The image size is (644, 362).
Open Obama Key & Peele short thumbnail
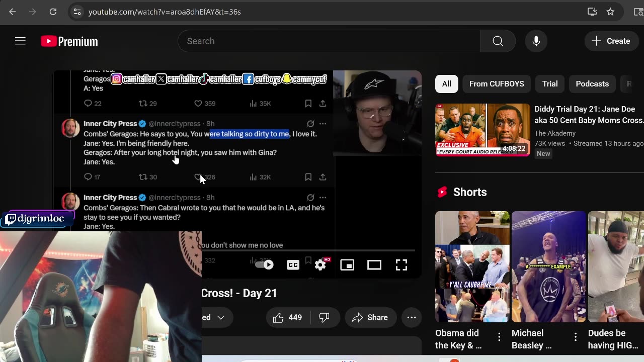point(472,266)
